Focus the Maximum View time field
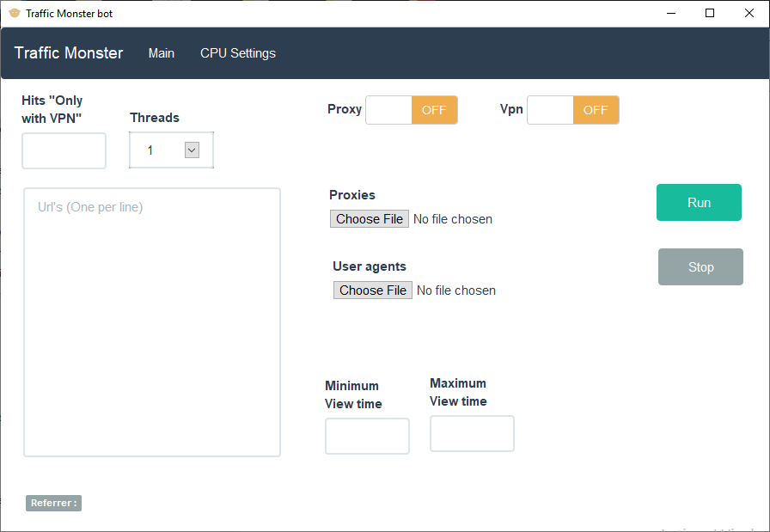This screenshot has height=532, width=770. pos(472,434)
